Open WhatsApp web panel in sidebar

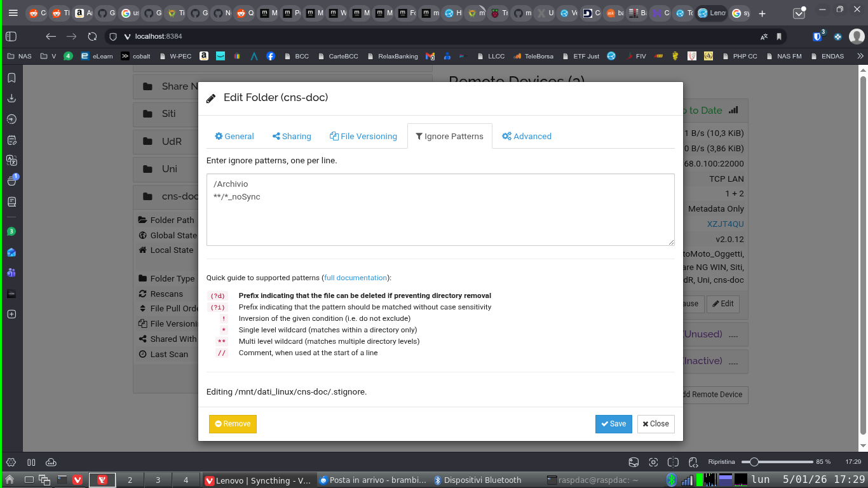(x=11, y=231)
